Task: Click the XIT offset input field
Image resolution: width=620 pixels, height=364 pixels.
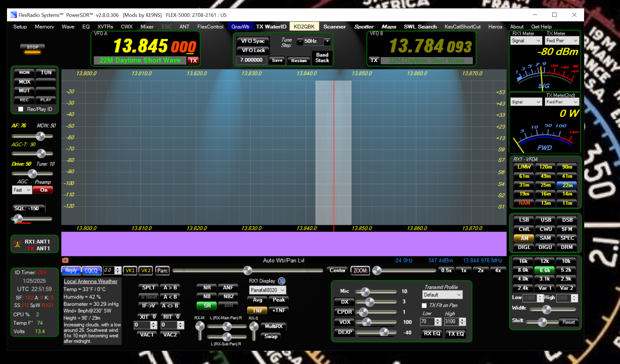Action: tap(143, 325)
